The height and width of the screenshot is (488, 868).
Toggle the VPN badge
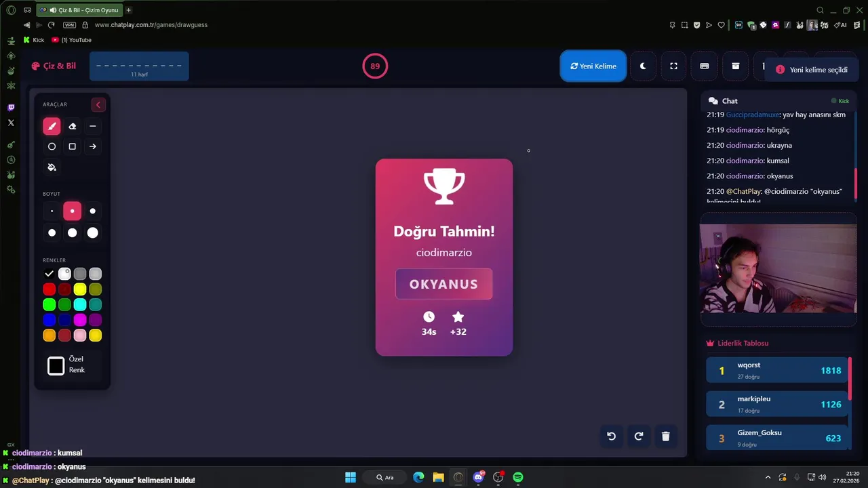click(69, 25)
